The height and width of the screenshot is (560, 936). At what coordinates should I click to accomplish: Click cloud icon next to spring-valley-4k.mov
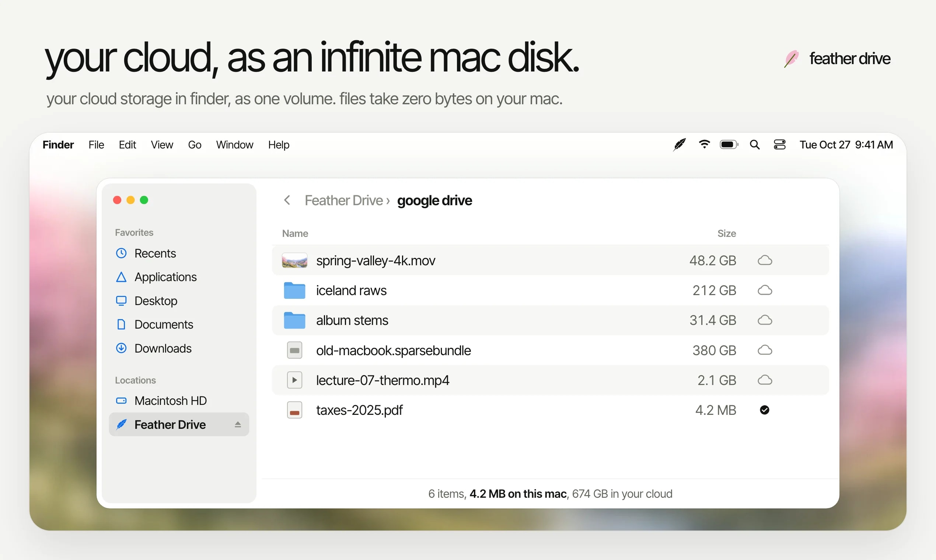point(765,260)
